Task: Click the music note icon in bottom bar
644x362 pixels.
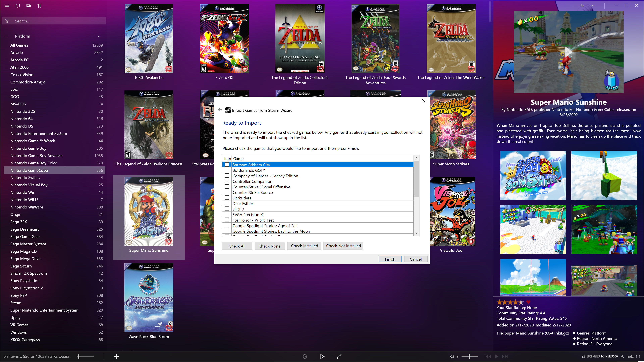Action: 452,356
